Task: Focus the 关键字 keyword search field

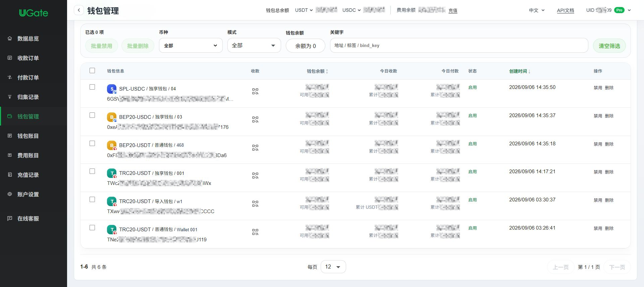Action: coord(459,45)
